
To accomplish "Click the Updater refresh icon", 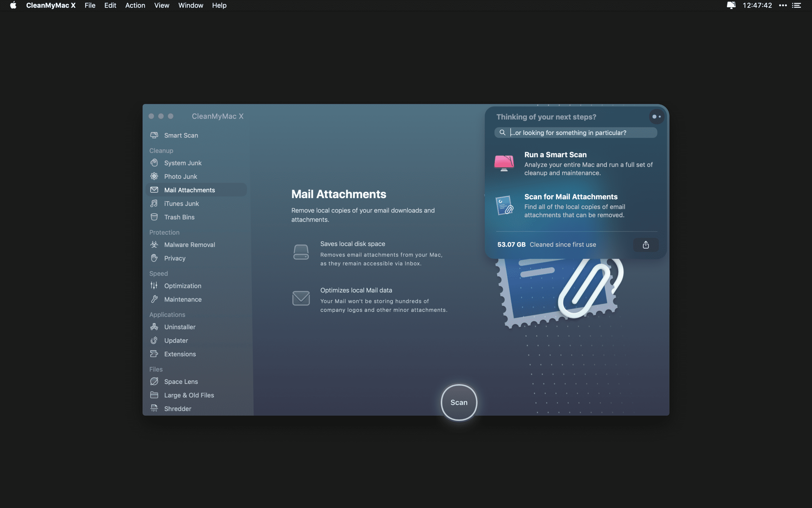I will (154, 340).
